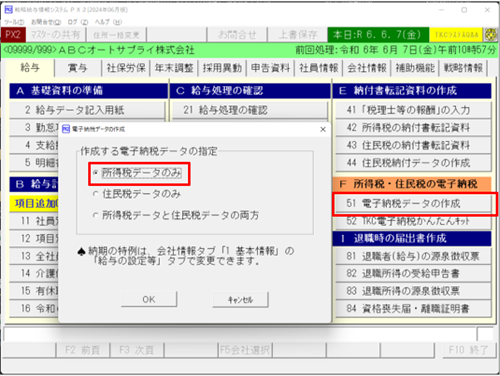This screenshot has width=500, height=376.
Task: Open the 戦略情報 tab
Action: [x=463, y=68]
